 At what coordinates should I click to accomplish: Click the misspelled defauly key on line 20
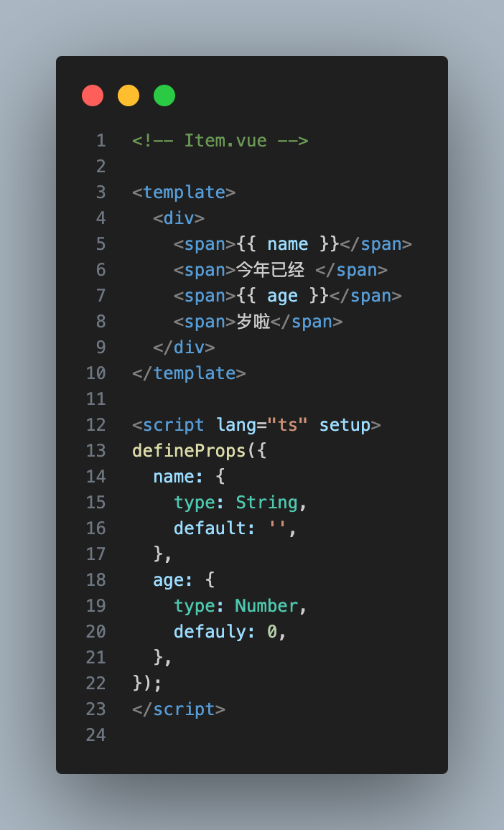coord(210,632)
